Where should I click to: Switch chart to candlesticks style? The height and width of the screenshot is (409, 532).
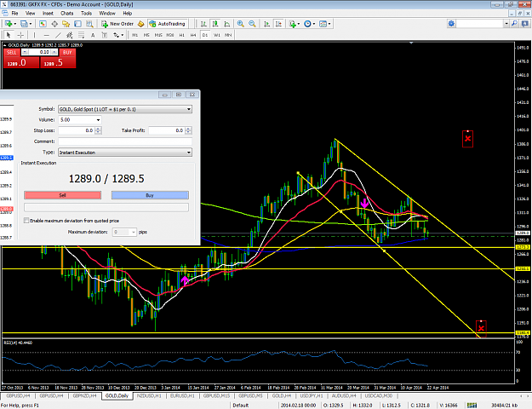click(215, 24)
